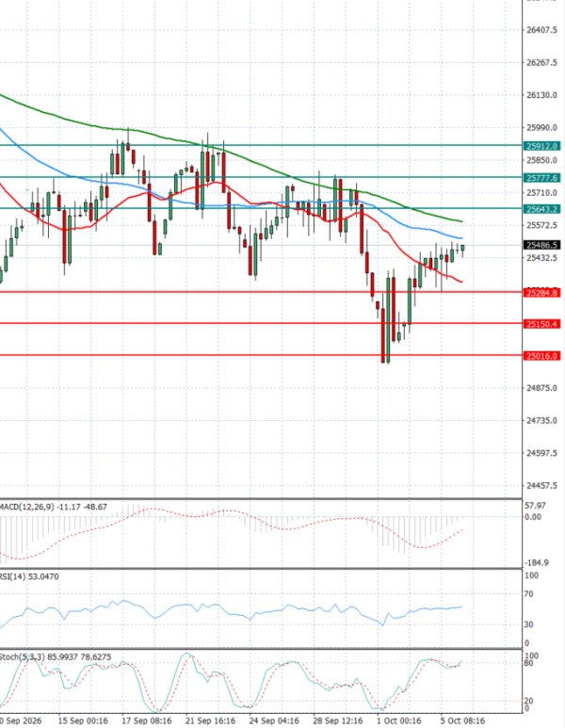Click the 24875.0 price axis value

(x=541, y=388)
